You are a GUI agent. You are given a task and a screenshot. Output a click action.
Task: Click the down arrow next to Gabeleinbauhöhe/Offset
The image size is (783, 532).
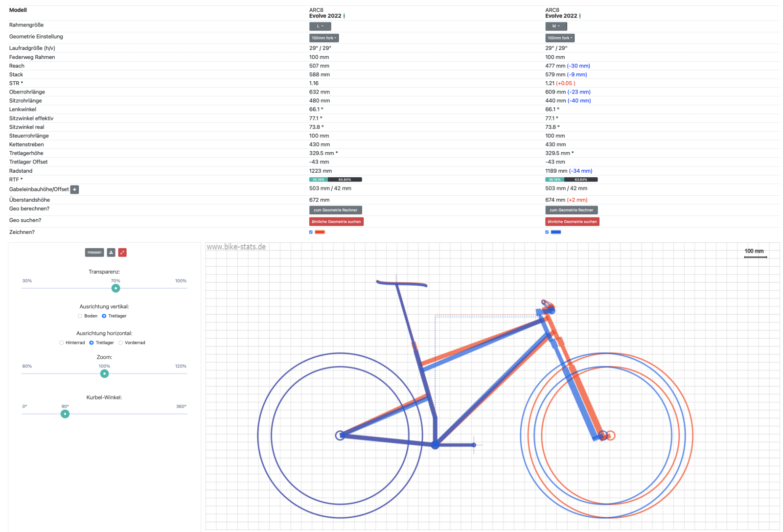[x=75, y=189]
